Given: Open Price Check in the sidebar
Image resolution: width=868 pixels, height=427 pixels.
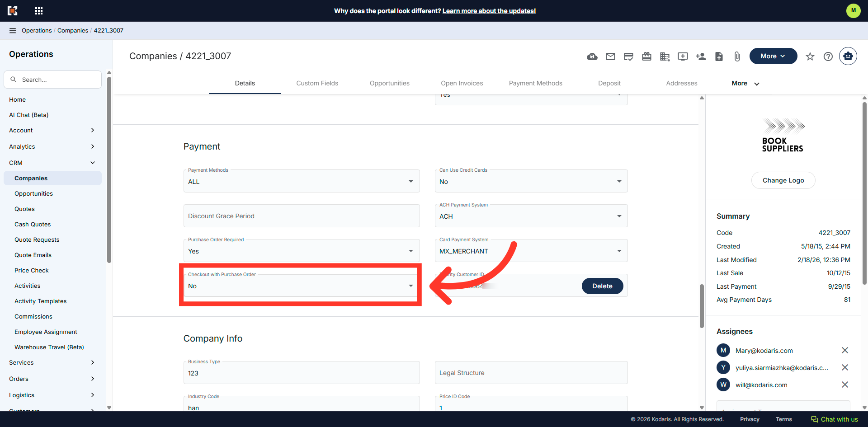Looking at the screenshot, I should tap(32, 270).
